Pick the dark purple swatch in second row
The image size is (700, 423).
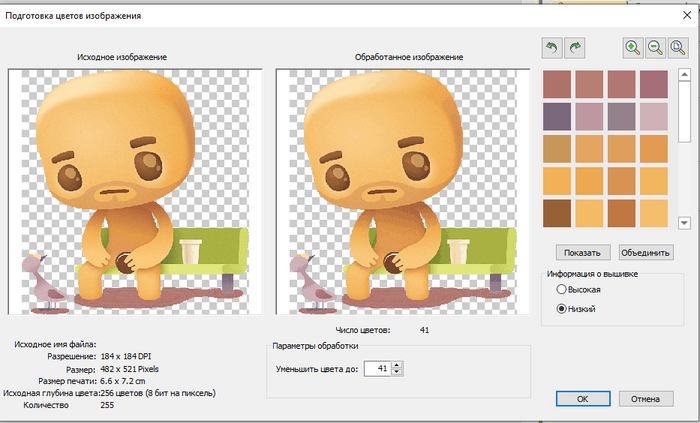[x=557, y=116]
